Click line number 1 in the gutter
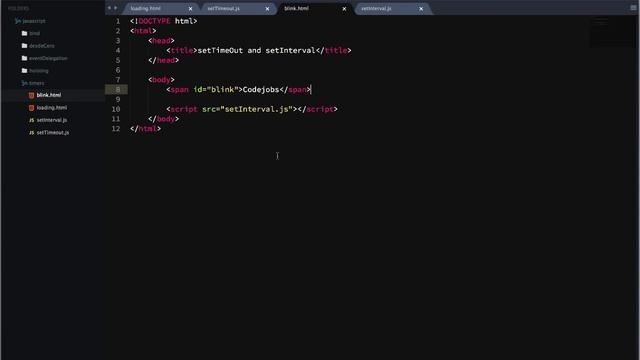 pyautogui.click(x=118, y=21)
